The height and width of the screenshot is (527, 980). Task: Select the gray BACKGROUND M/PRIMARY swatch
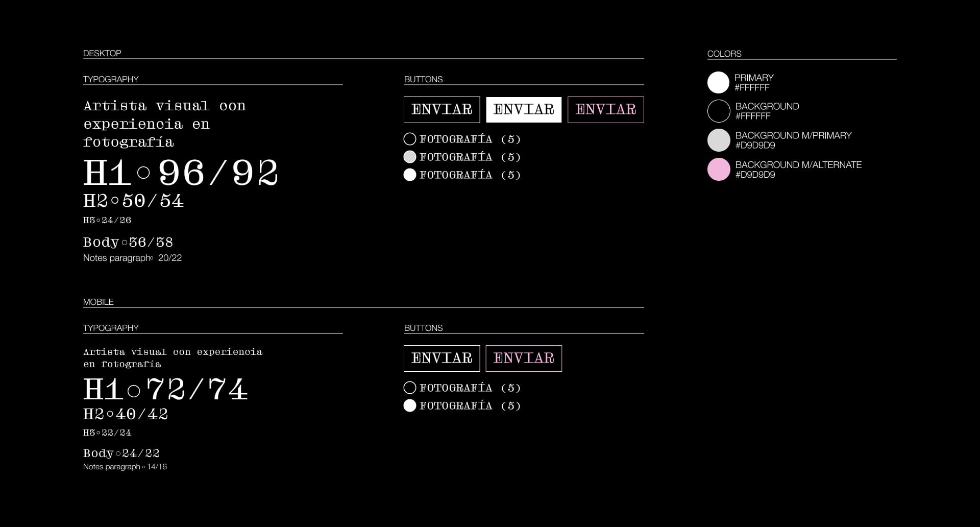pyautogui.click(x=719, y=140)
